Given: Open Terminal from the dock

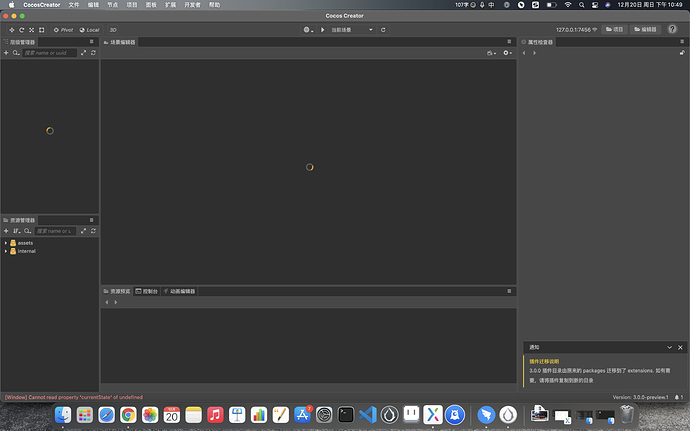Looking at the screenshot, I should (346, 415).
